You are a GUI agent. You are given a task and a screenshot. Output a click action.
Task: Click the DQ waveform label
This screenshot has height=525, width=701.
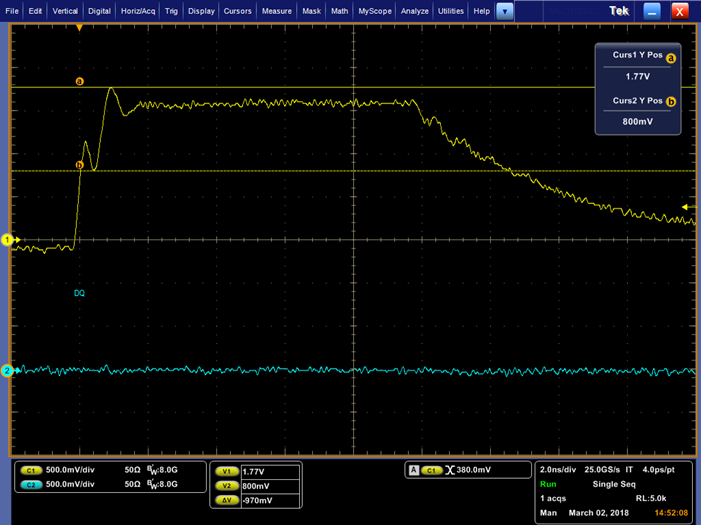tap(79, 293)
